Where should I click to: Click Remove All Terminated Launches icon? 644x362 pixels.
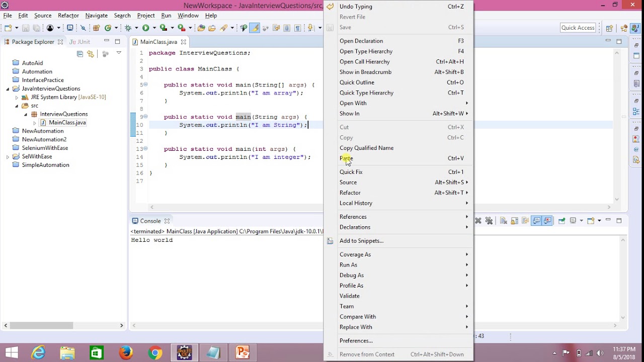[x=489, y=221]
